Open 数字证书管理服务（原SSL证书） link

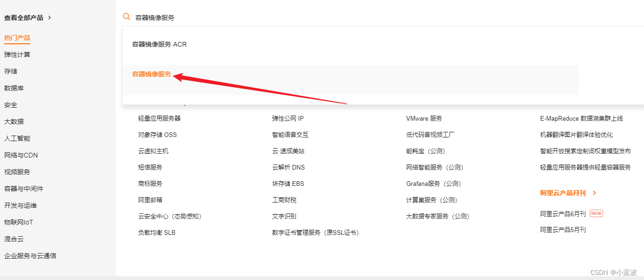click(x=315, y=232)
